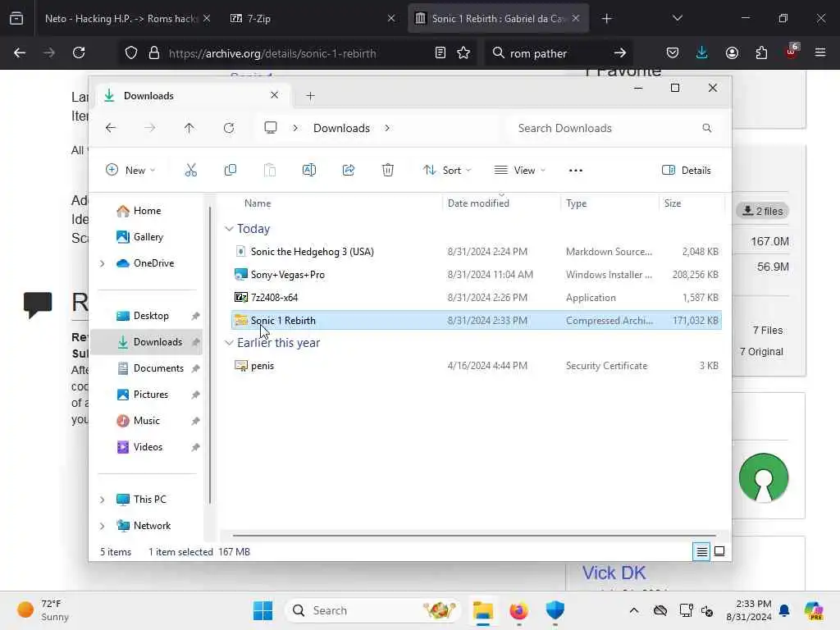Image resolution: width=840 pixels, height=630 pixels.
Task: Expand OneDrive in navigation pane
Action: (x=102, y=263)
